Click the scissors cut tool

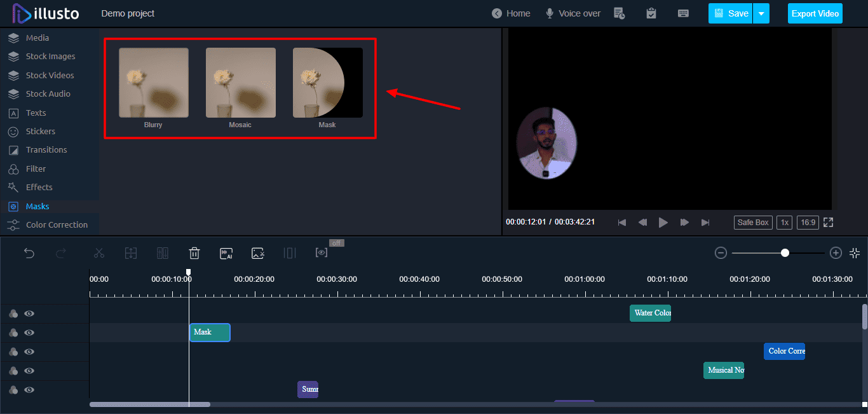click(x=98, y=253)
